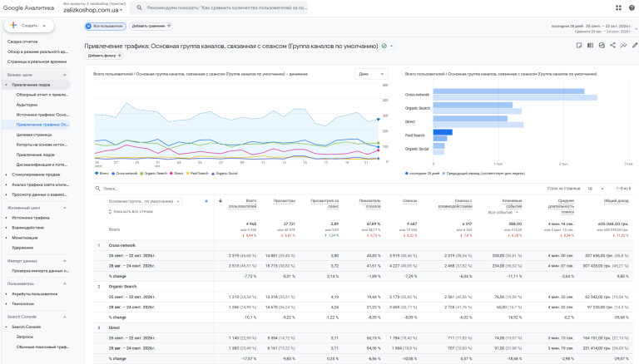Screen dimensions: 639x364
Task: Click the pencil edit report icon
Action: [x=635, y=45]
